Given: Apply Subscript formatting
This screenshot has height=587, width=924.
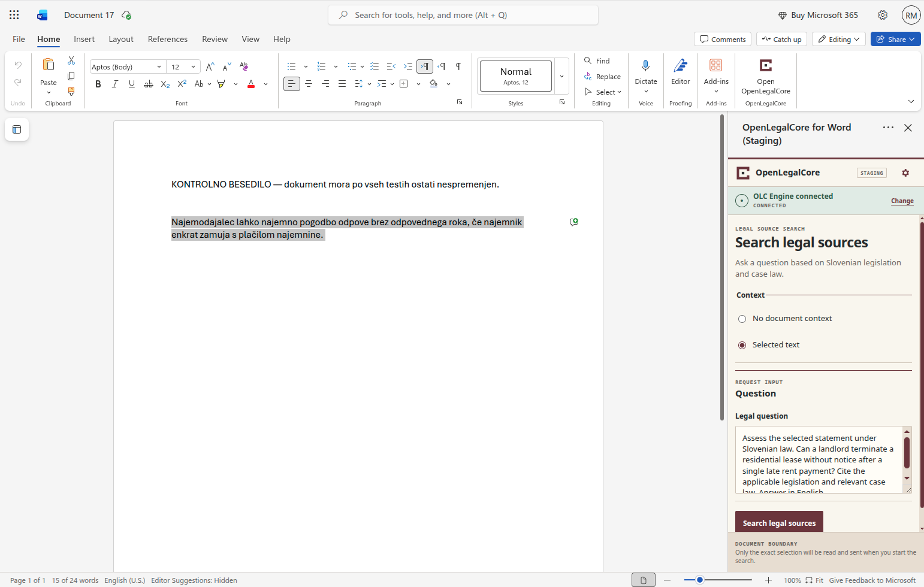Looking at the screenshot, I should point(165,84).
